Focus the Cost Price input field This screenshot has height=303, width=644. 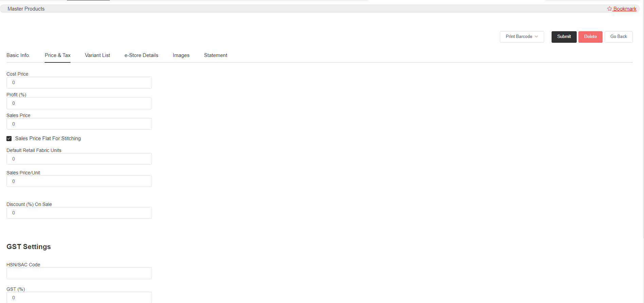click(x=79, y=83)
